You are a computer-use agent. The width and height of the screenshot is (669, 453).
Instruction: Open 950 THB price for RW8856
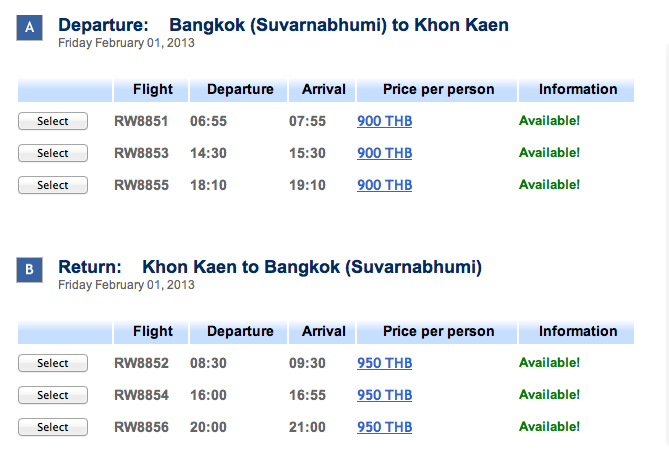tap(384, 427)
